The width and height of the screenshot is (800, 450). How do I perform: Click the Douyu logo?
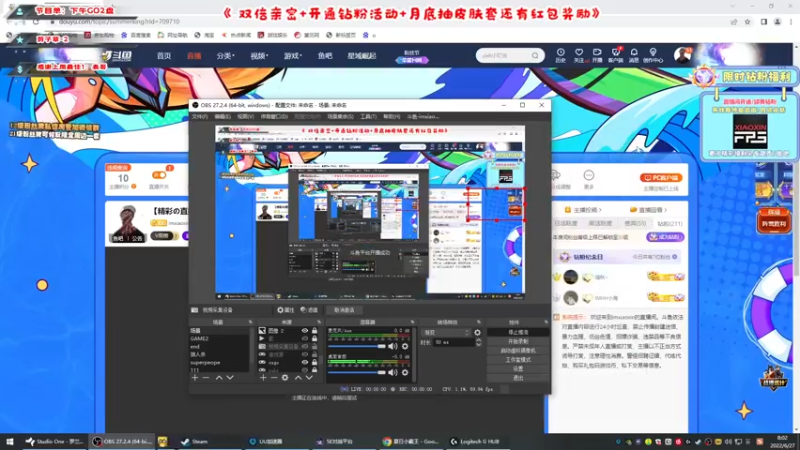pos(117,56)
